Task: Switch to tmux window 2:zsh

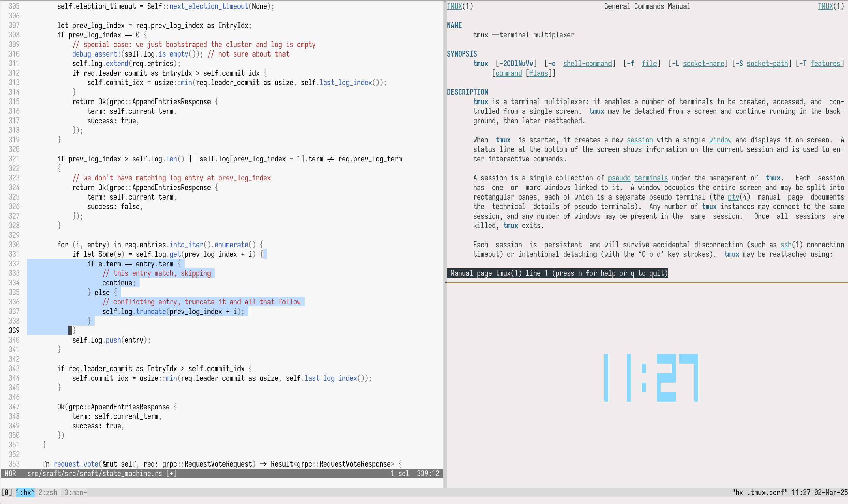Action: pyautogui.click(x=48, y=492)
